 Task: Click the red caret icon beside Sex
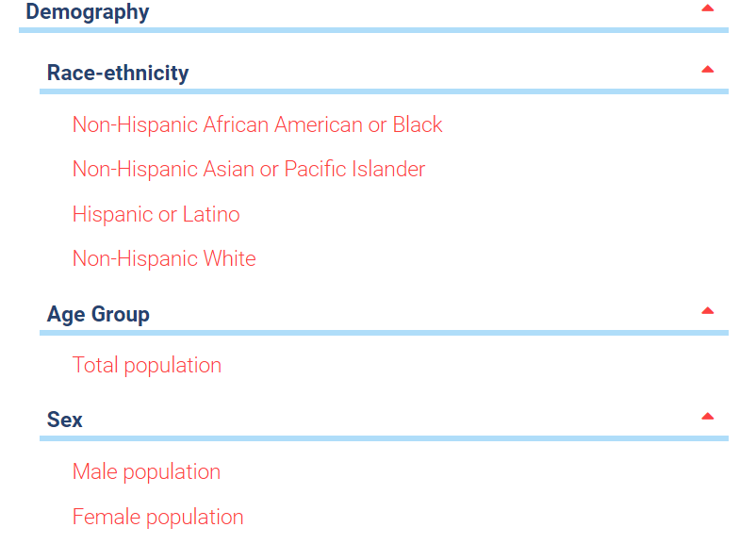coord(707,416)
